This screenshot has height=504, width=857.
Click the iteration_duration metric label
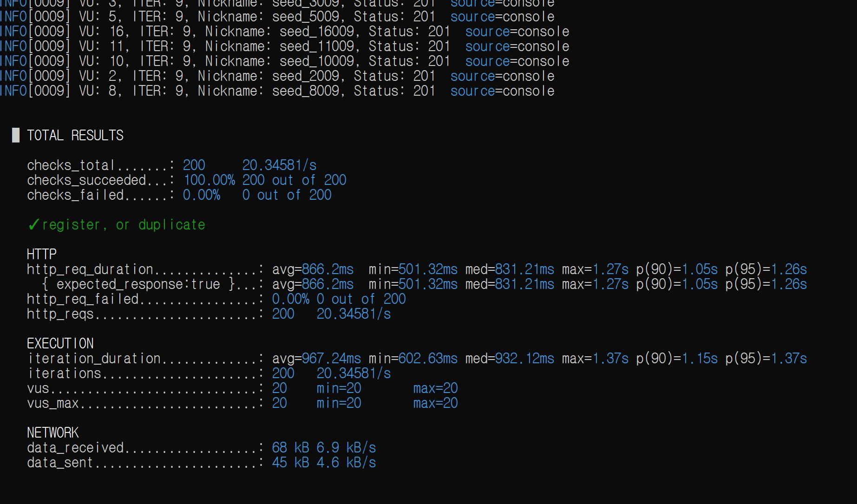click(x=94, y=359)
